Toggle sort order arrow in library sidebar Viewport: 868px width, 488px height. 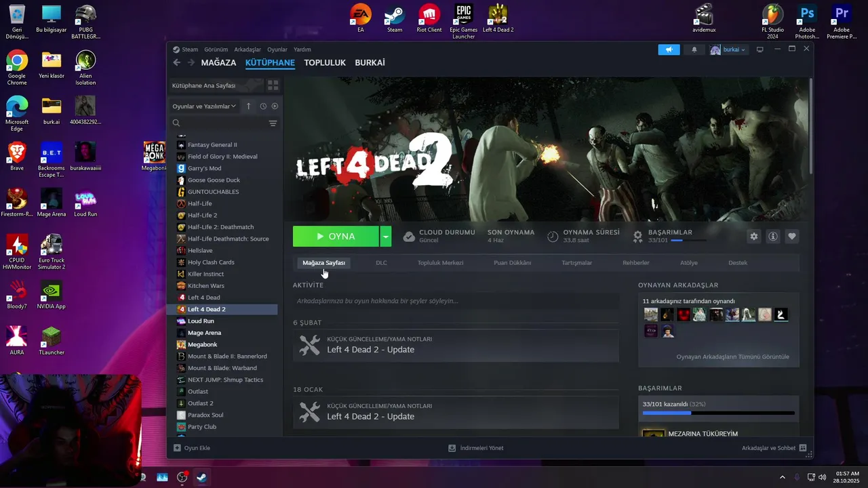(248, 106)
